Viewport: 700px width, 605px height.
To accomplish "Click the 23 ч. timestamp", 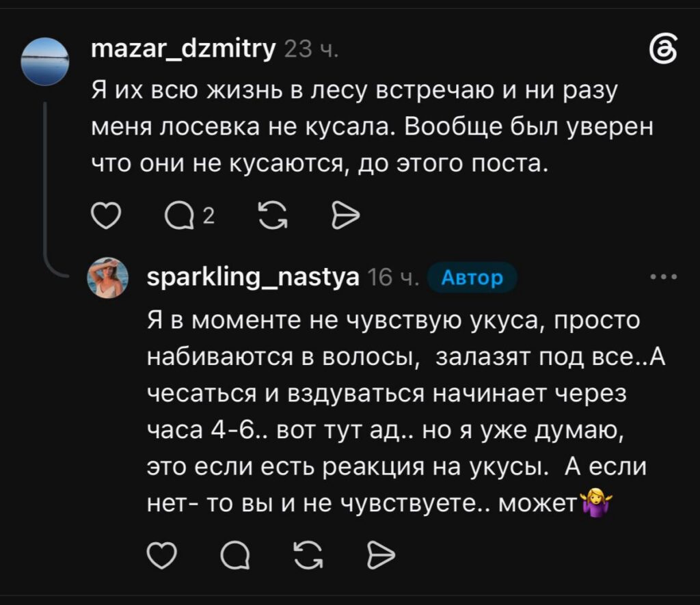I will pos(311,49).
